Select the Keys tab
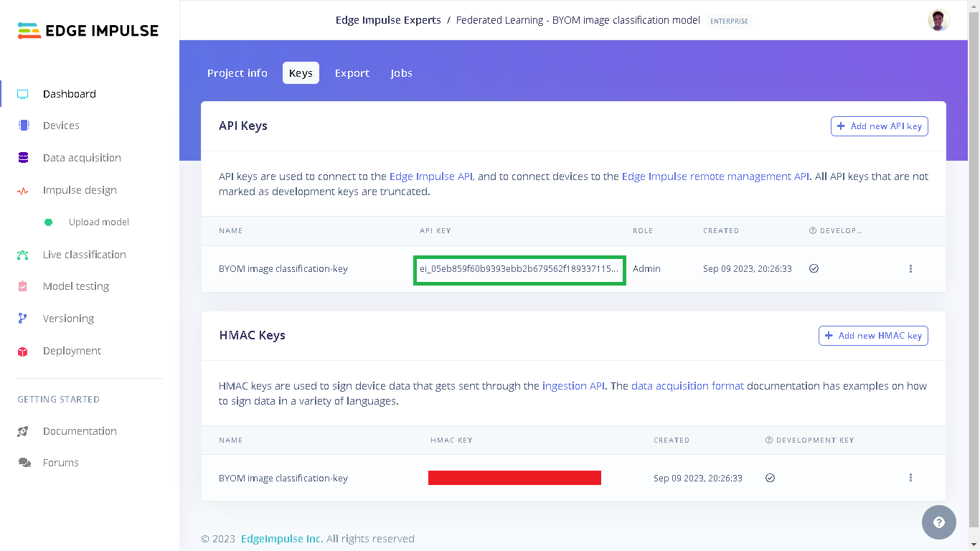Image resolution: width=980 pixels, height=551 pixels. [x=301, y=73]
